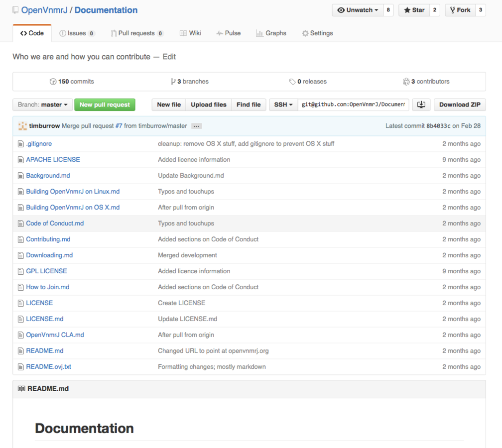Click the releases tag icon
This screenshot has height=448, width=502.
point(292,82)
